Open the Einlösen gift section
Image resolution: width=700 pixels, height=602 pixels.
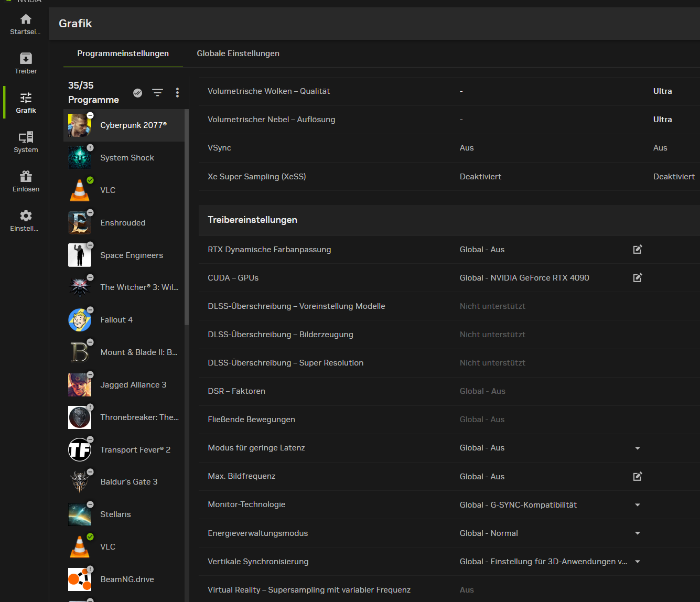click(25, 182)
